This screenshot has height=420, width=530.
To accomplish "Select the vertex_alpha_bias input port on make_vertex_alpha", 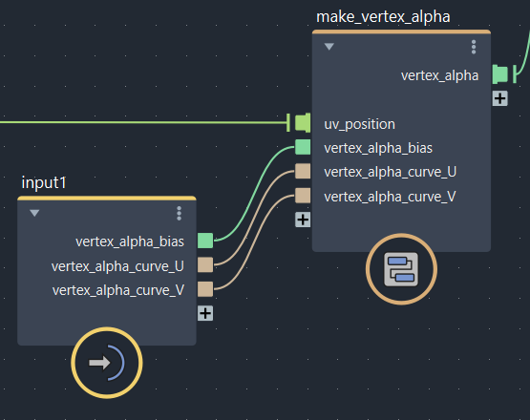I will (303, 147).
